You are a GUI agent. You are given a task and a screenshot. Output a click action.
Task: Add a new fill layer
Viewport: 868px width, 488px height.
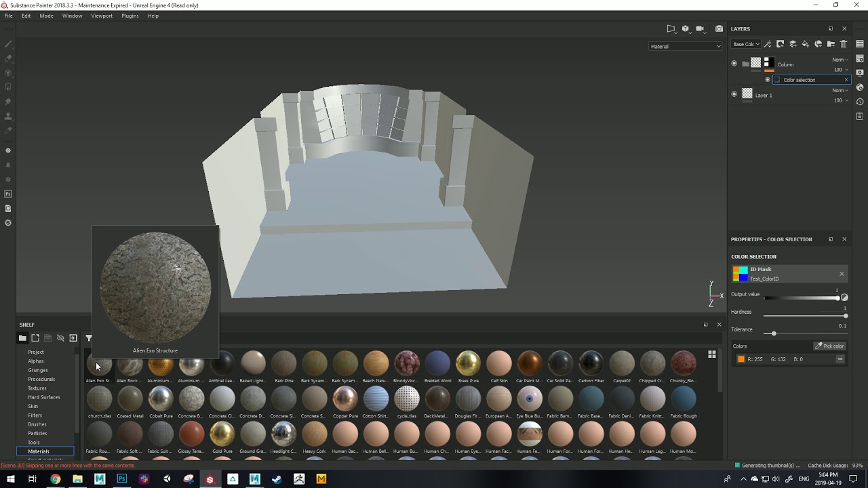806,44
